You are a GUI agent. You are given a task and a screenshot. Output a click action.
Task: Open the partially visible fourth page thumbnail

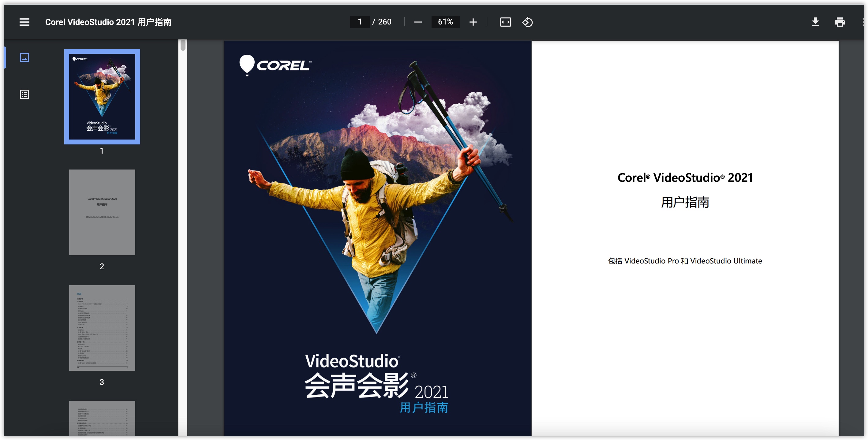102,419
